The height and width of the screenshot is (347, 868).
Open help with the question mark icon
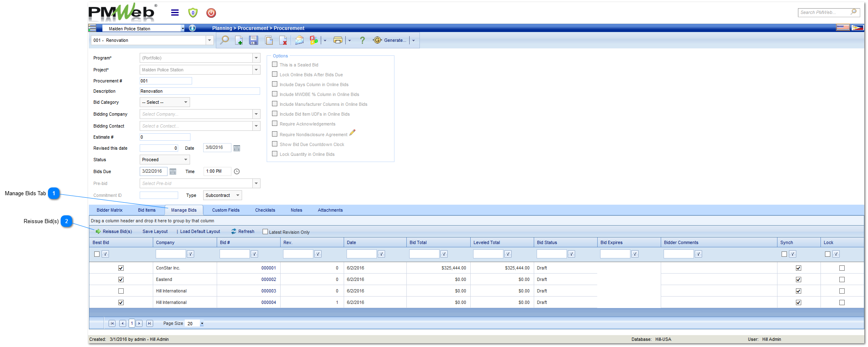pyautogui.click(x=362, y=40)
